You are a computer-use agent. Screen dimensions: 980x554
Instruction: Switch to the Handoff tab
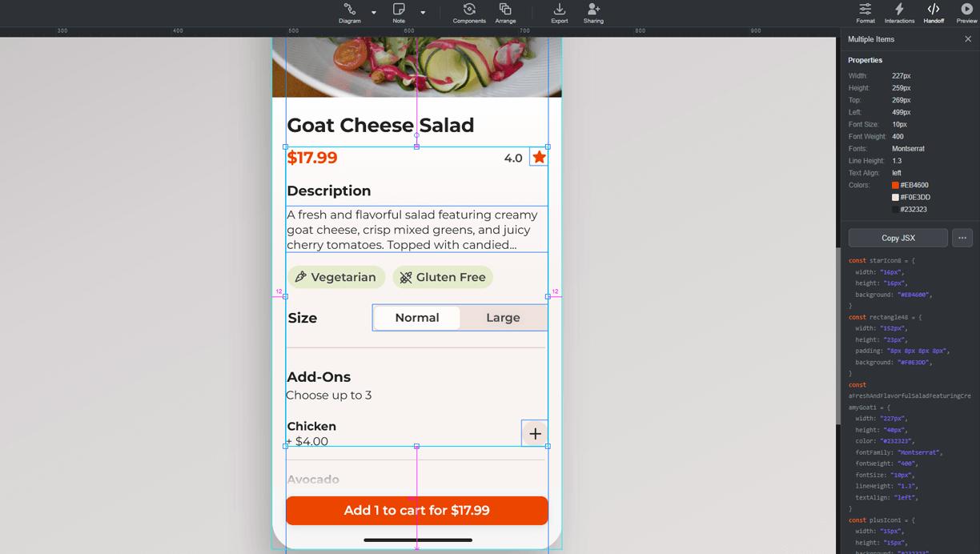pyautogui.click(x=934, y=12)
